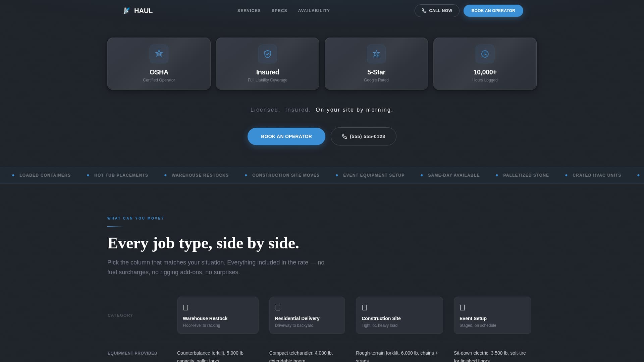Screen dimensions: 644x362
Task: Select the Construction Site column card
Action: tap(399, 315)
